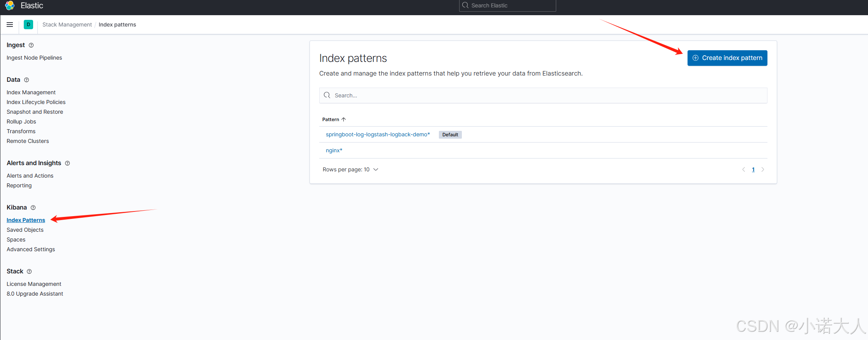Open Saved Objects
The width and height of the screenshot is (868, 340).
pyautogui.click(x=25, y=230)
